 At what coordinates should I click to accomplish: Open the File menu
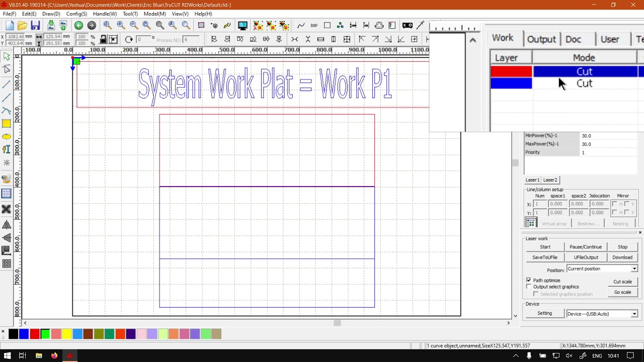tap(10, 14)
